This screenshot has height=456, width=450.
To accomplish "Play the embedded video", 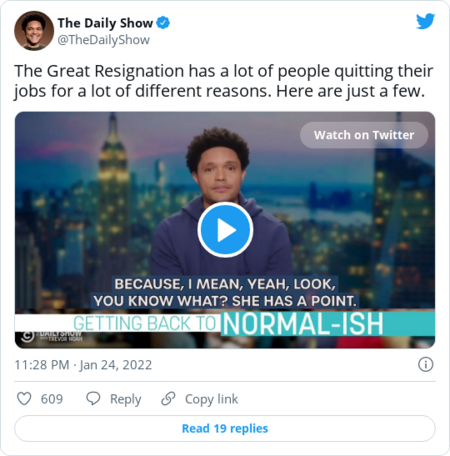I will click(x=225, y=230).
